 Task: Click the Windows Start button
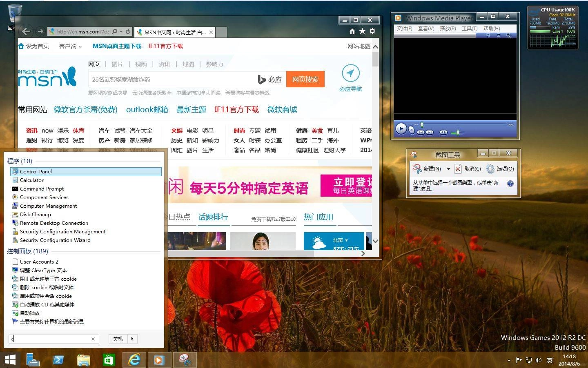tap(10, 360)
